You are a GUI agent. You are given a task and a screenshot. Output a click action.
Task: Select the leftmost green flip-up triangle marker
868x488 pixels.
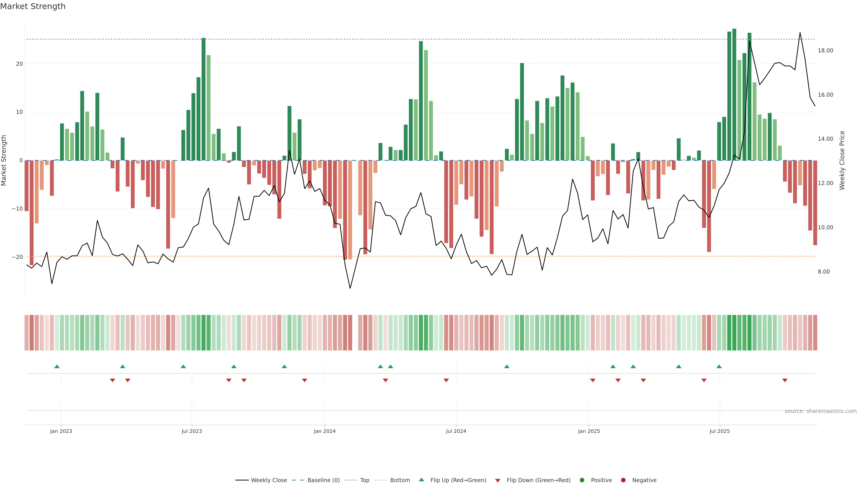[x=57, y=366]
